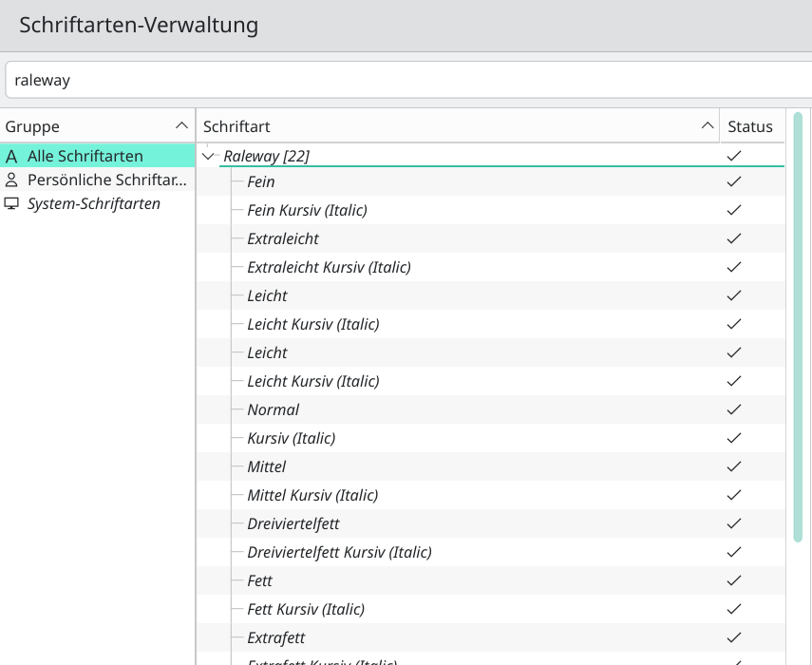
Task: Click into the search field containing 'raleway'
Action: click(x=408, y=80)
